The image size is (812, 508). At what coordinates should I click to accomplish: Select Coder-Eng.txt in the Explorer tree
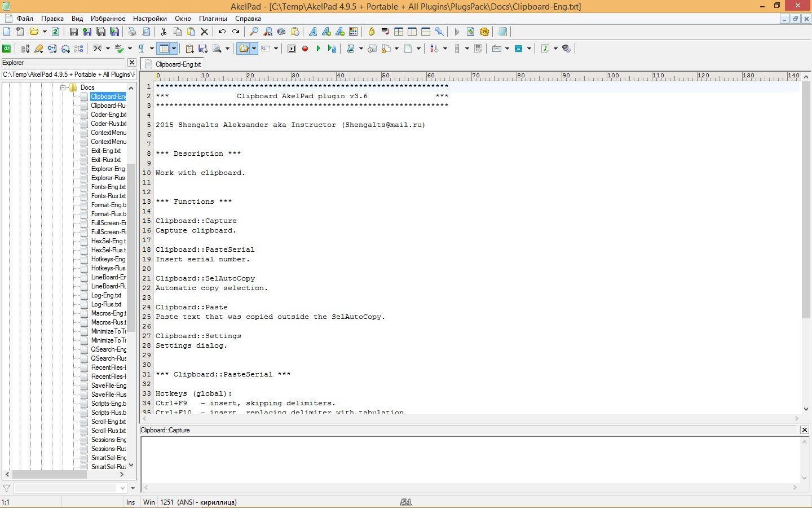point(108,115)
